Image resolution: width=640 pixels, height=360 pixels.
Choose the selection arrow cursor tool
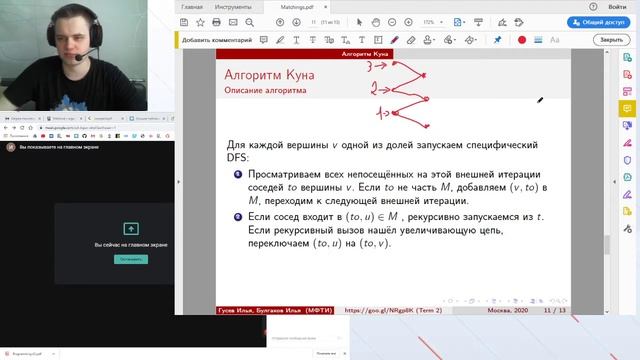pyautogui.click(x=359, y=22)
